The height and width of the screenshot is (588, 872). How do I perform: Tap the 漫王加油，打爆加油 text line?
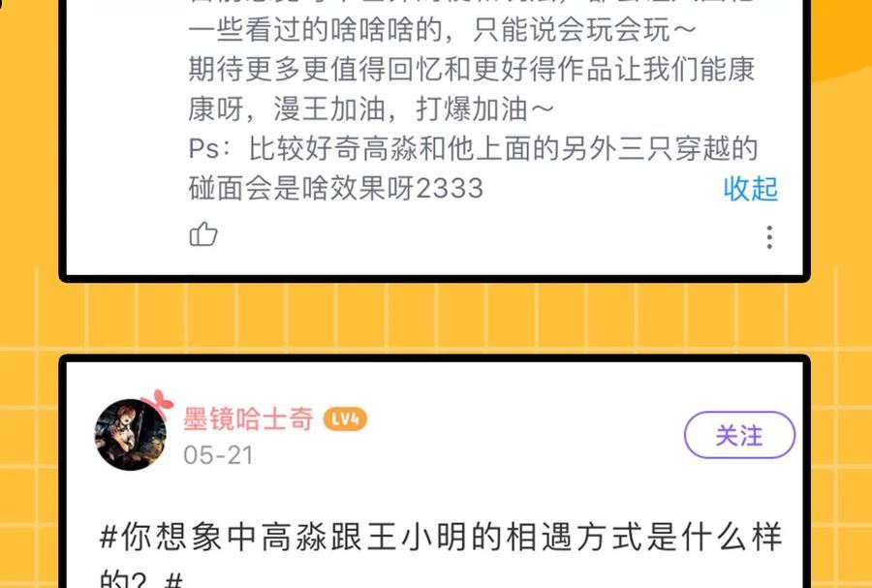coord(371,108)
